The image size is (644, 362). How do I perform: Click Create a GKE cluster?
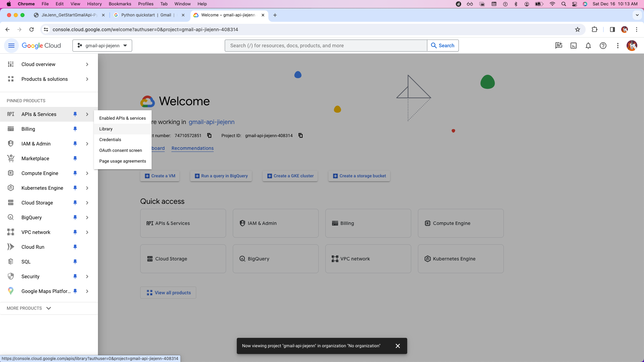pos(290,176)
